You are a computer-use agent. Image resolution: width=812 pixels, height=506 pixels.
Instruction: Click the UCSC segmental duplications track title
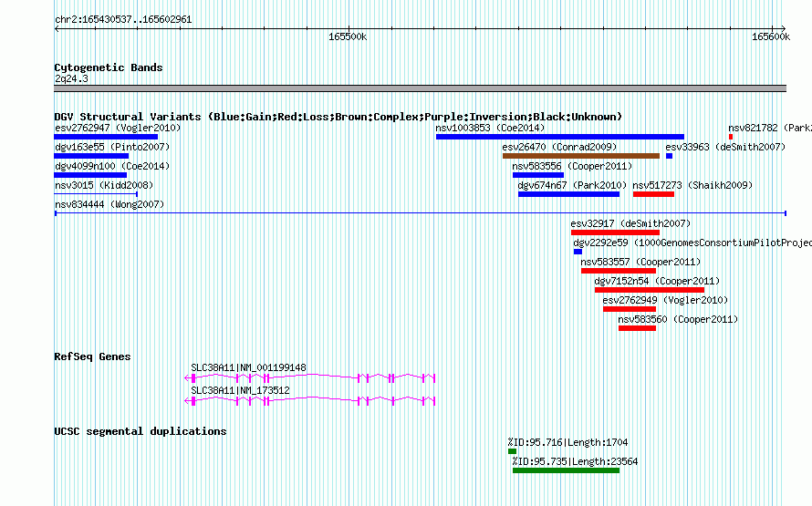click(141, 431)
